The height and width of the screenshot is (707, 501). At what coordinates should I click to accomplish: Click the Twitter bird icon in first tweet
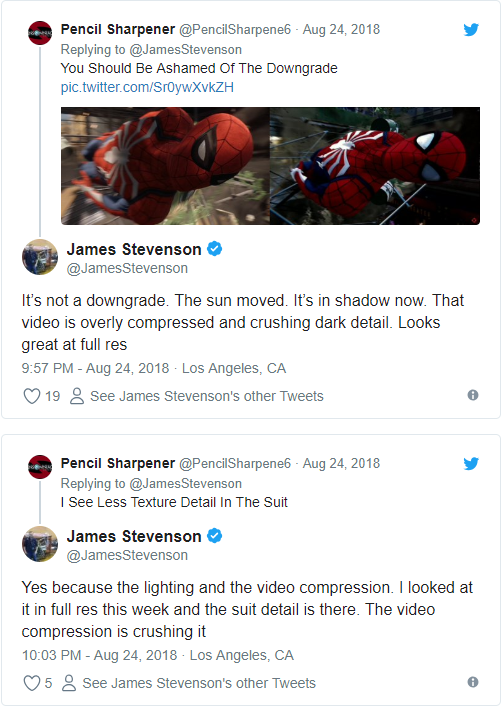pos(471,30)
